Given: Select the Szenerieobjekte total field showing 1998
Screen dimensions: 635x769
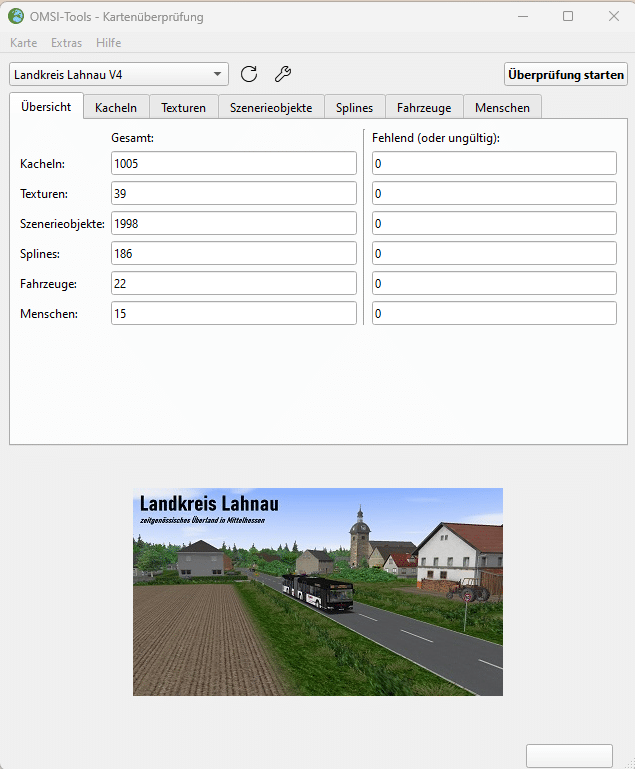Looking at the screenshot, I should point(234,223).
